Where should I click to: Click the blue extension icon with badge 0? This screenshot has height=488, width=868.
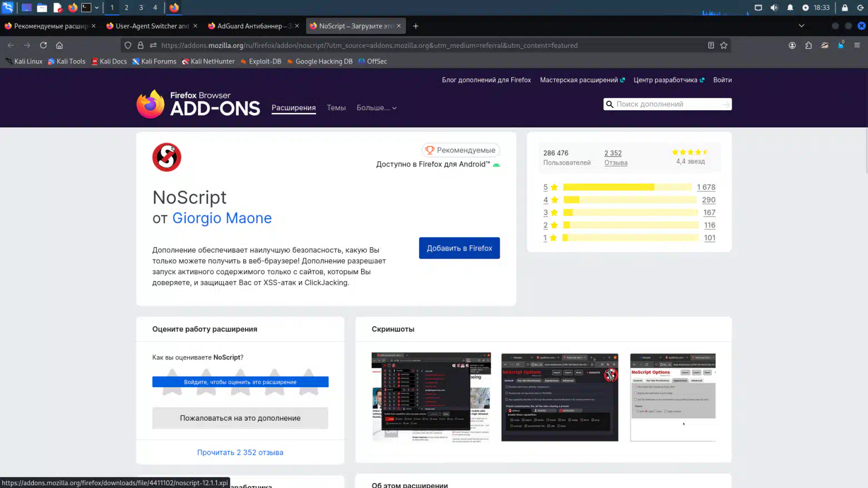841,45
